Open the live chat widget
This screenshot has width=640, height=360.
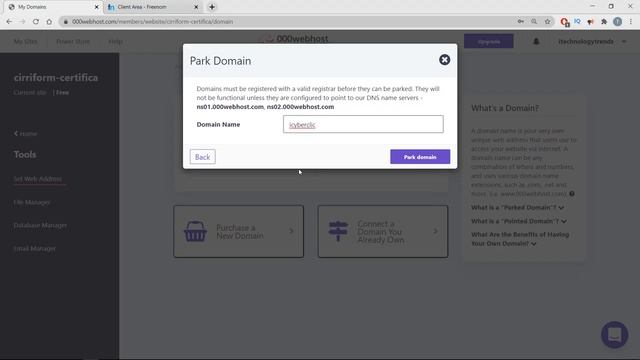pyautogui.click(x=614, y=335)
